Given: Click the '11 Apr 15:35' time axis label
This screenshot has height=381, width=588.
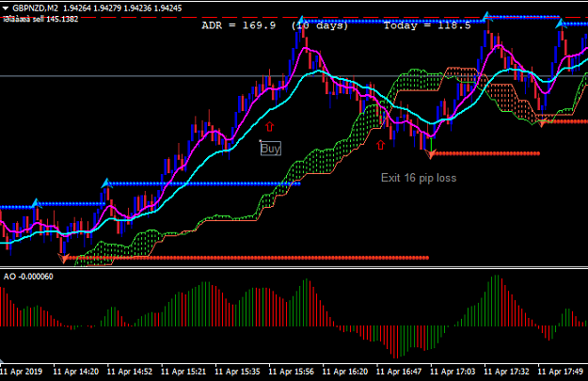Looking at the screenshot, I should pos(237,372).
